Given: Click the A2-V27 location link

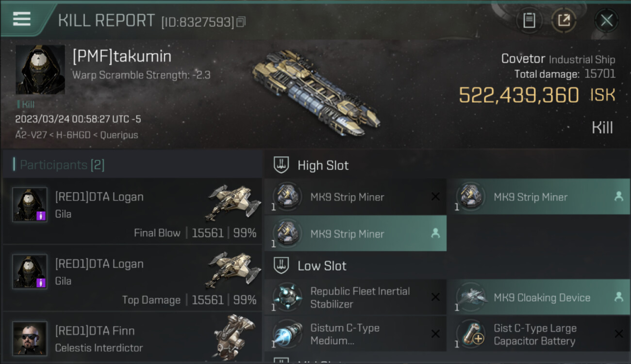Looking at the screenshot, I should [31, 135].
